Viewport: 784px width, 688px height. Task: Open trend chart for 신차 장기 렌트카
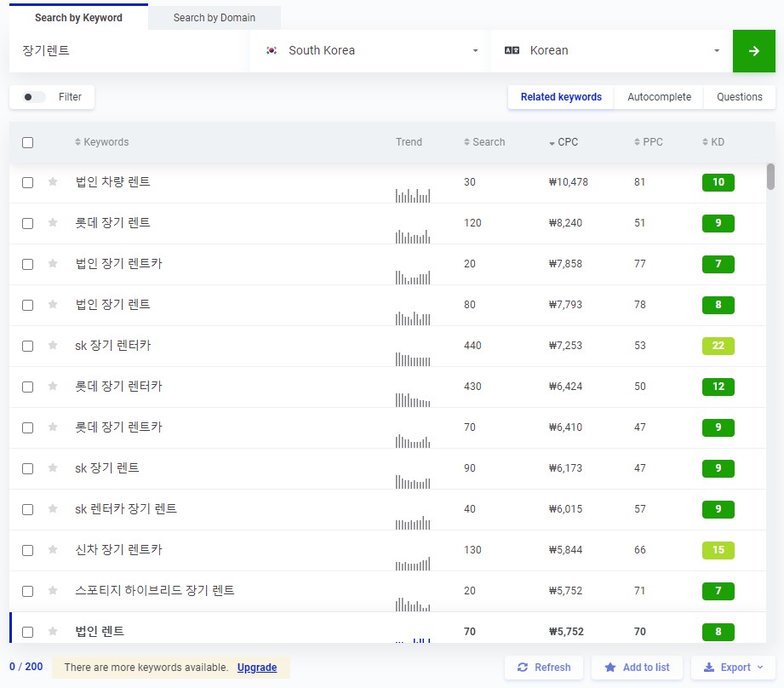point(413,564)
